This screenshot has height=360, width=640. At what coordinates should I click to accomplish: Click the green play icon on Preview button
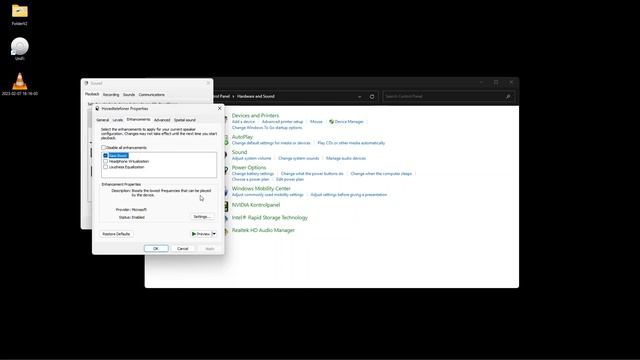point(194,234)
